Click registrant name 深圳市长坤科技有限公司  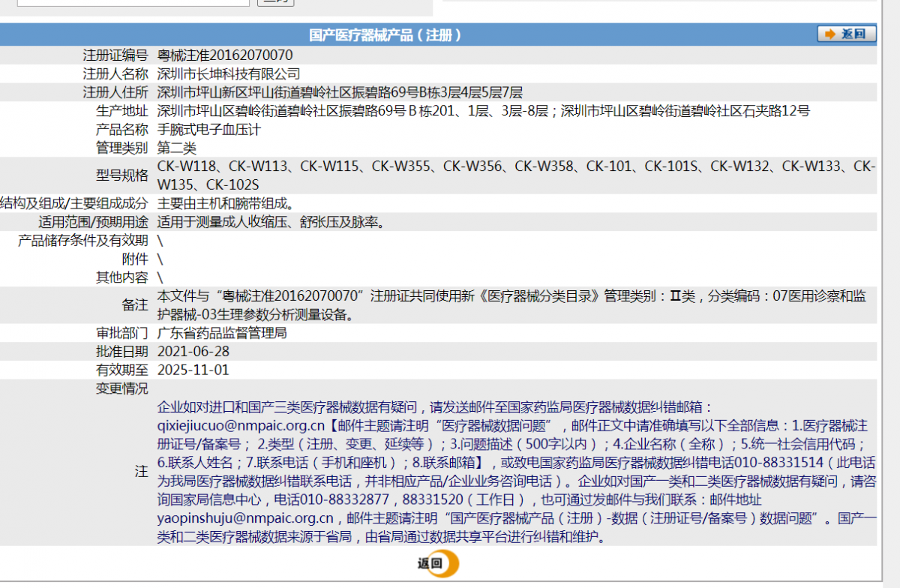(229, 73)
